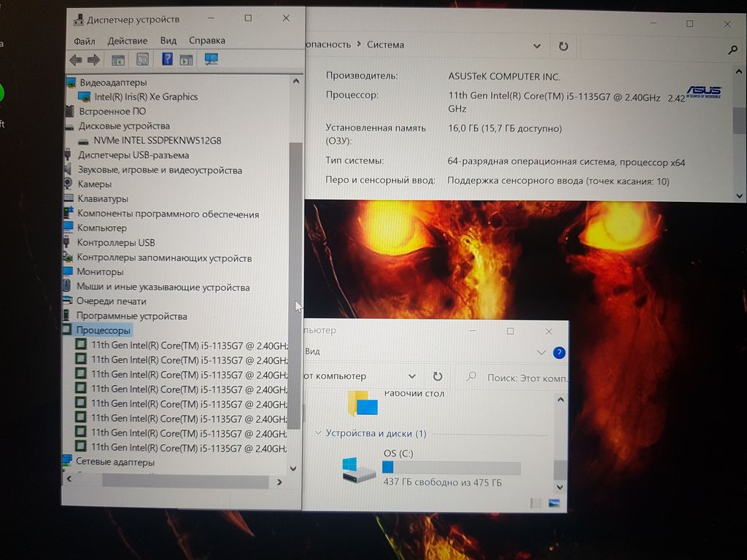Screen dimensions: 747x560
Task: Collapse the 'Устройства и диски' group
Action: point(318,433)
